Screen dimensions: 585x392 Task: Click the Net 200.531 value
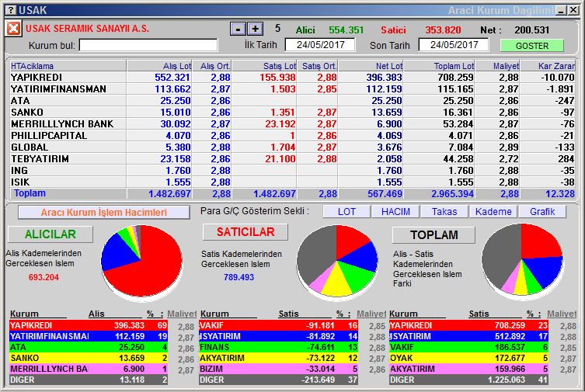tap(531, 29)
